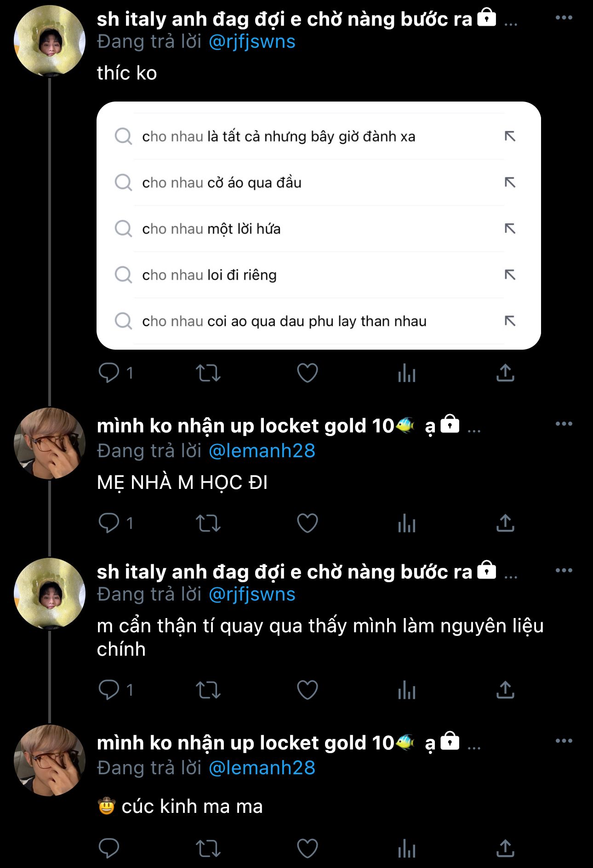Reply to the "thíc ko" tweet
593x868 pixels.
pyautogui.click(x=109, y=373)
